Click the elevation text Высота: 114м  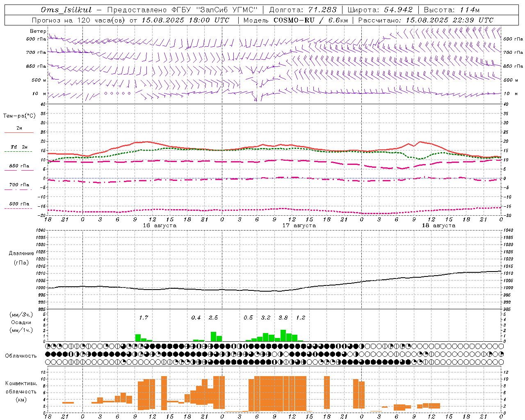452,10
